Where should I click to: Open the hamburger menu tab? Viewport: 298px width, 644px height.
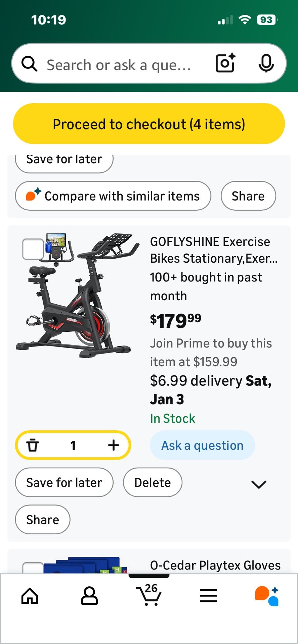208,596
